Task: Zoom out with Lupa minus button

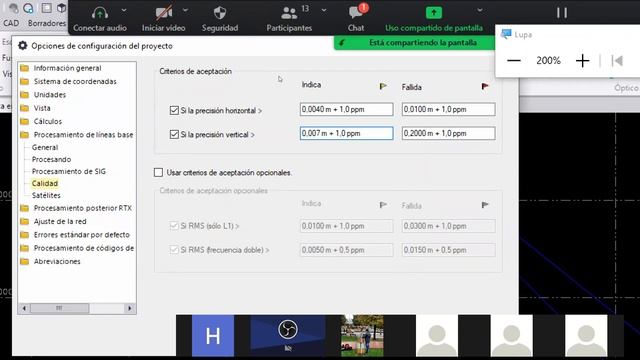Action: click(x=513, y=61)
